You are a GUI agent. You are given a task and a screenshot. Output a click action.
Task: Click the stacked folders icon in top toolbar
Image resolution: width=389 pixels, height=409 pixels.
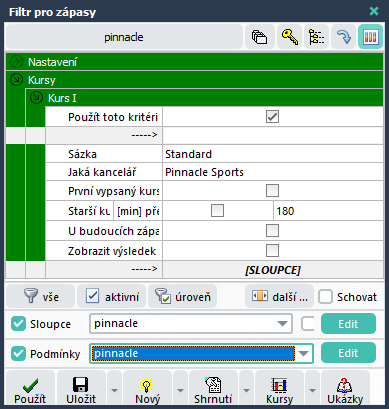tap(259, 37)
